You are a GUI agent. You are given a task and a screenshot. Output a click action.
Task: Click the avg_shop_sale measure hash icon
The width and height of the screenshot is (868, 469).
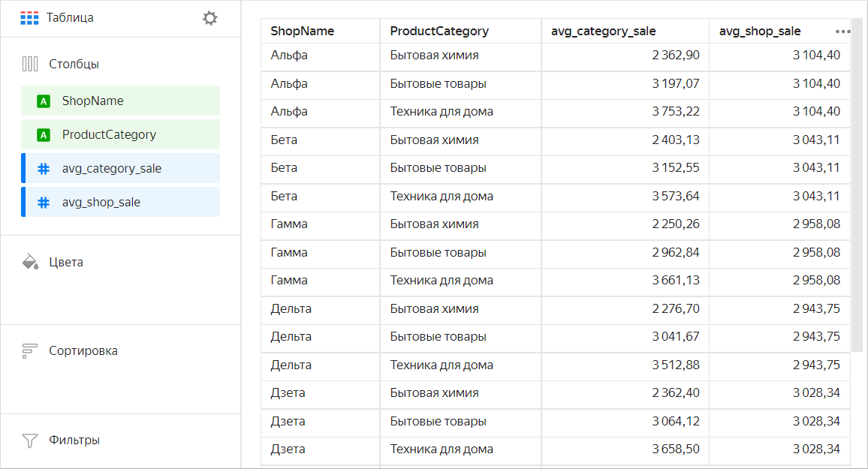[x=44, y=203]
